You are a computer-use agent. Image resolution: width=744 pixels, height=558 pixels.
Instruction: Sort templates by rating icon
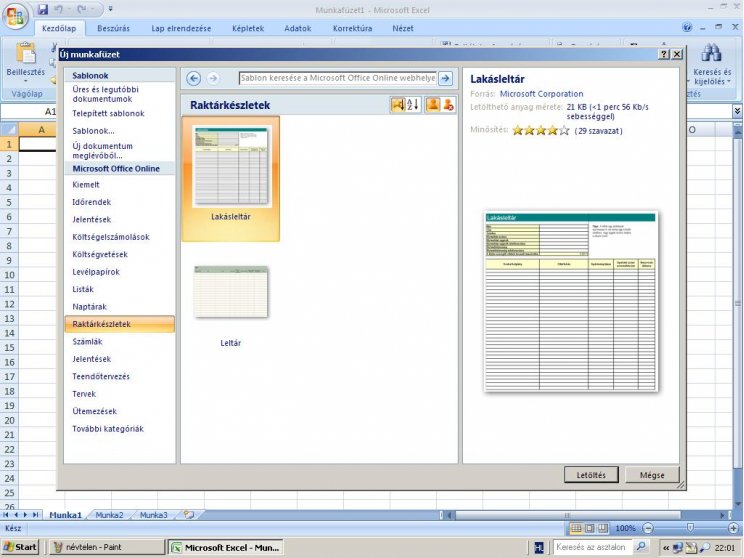click(x=398, y=104)
